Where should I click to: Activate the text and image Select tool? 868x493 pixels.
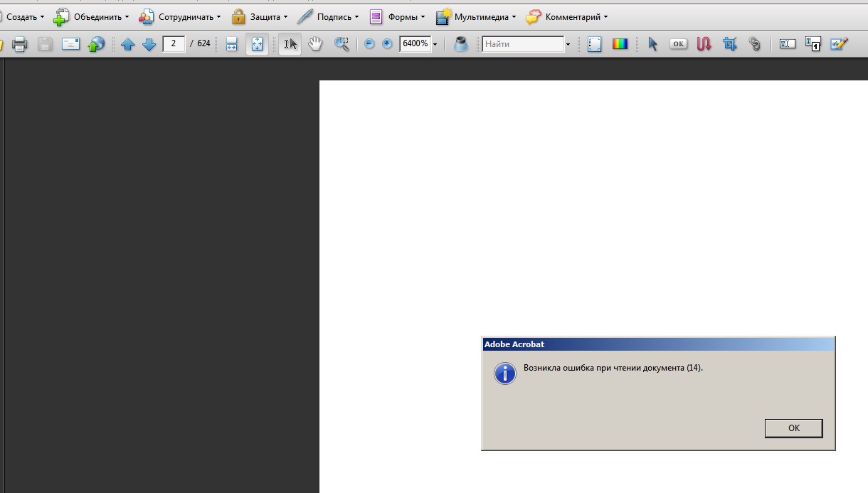click(290, 44)
